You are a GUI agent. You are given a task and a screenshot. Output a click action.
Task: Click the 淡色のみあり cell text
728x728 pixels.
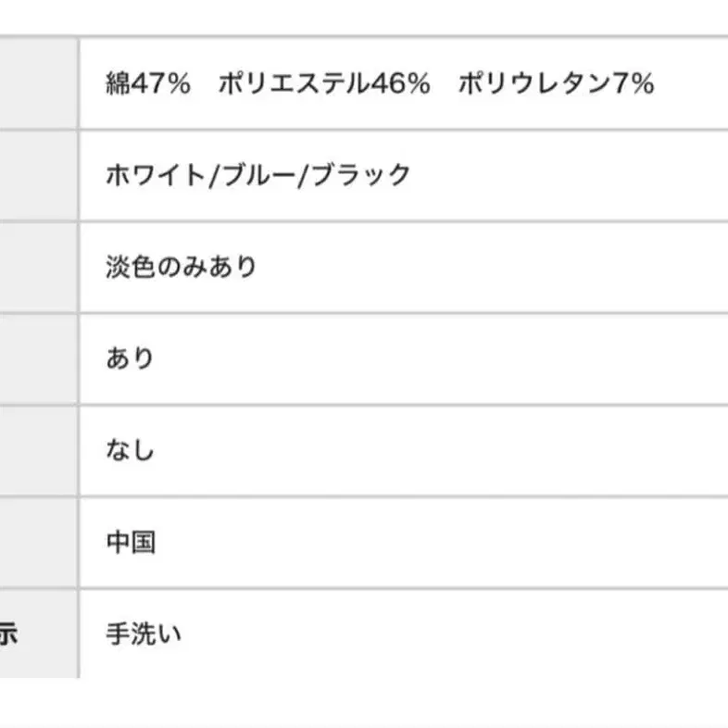click(x=181, y=267)
